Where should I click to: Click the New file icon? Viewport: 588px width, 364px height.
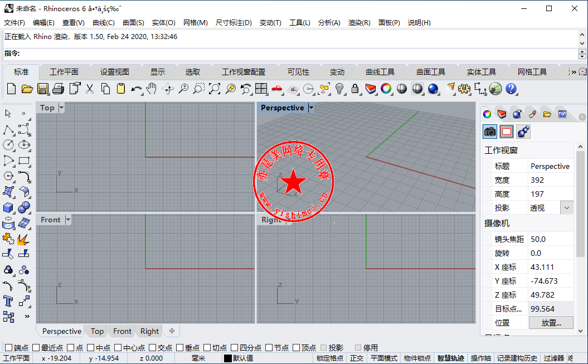point(12,89)
